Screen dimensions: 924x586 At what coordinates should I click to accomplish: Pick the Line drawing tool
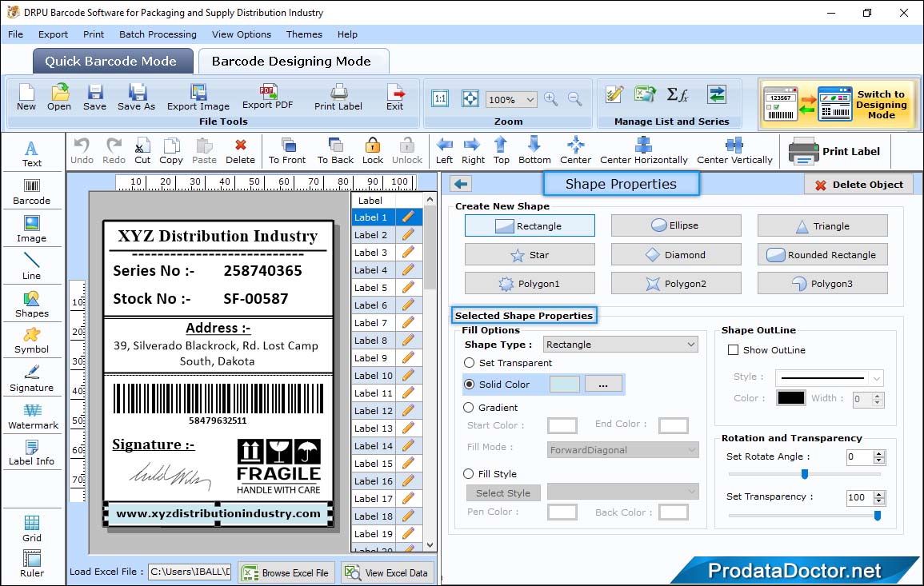tap(32, 266)
